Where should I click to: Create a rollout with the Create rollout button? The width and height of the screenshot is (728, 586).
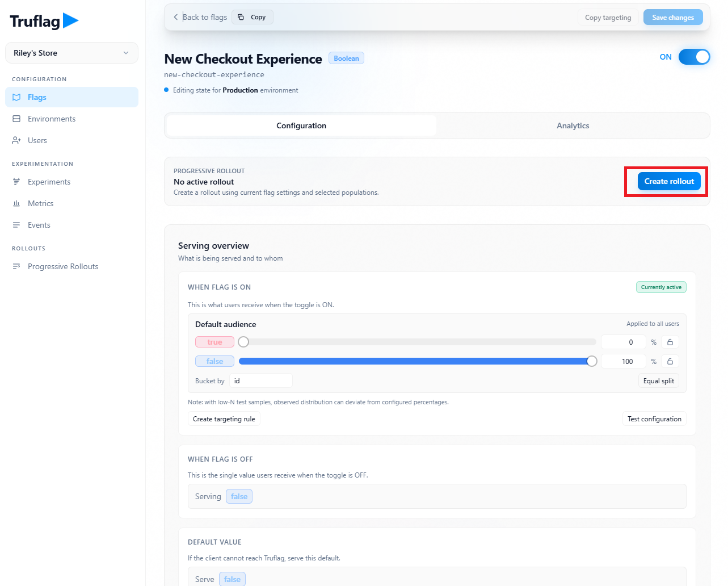pos(669,181)
